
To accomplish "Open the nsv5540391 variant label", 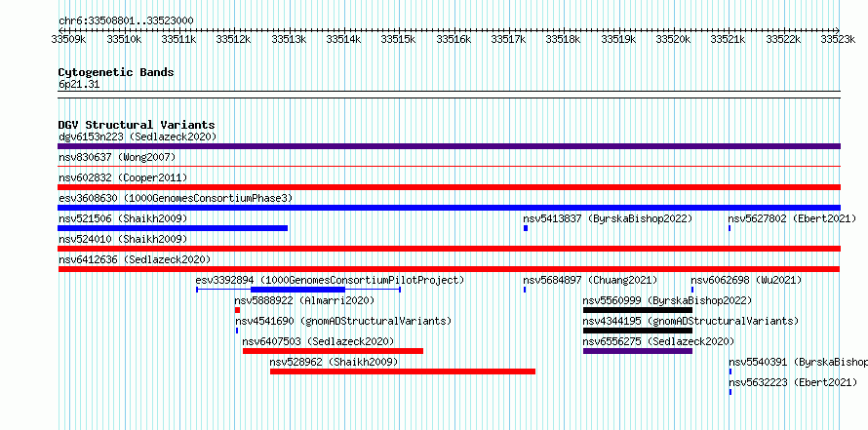I will pos(798,362).
